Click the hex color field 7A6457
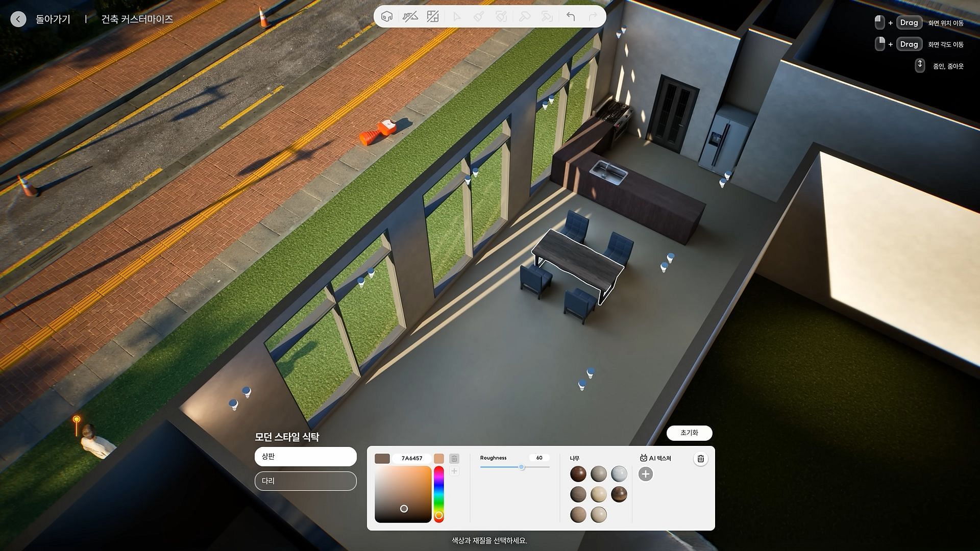The height and width of the screenshot is (551, 980). [x=411, y=458]
